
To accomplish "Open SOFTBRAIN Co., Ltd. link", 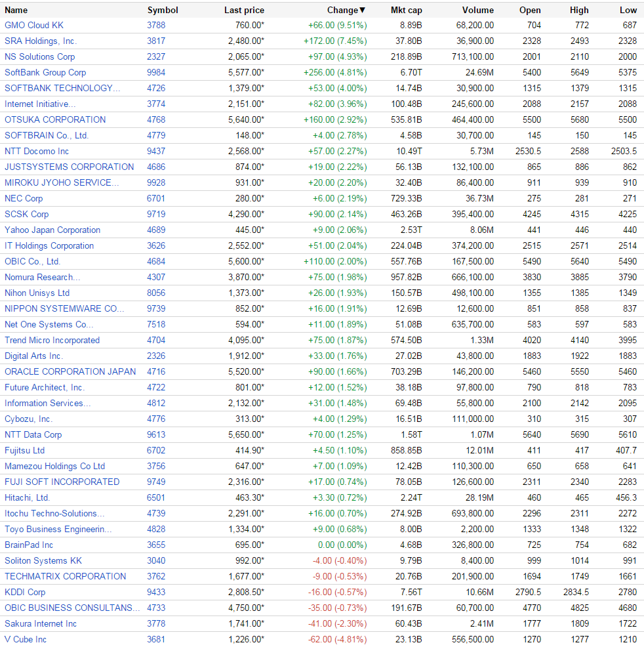I will [47, 135].
